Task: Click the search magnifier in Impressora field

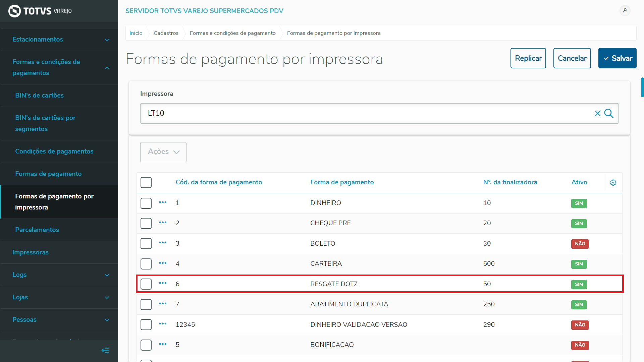Action: tap(609, 113)
